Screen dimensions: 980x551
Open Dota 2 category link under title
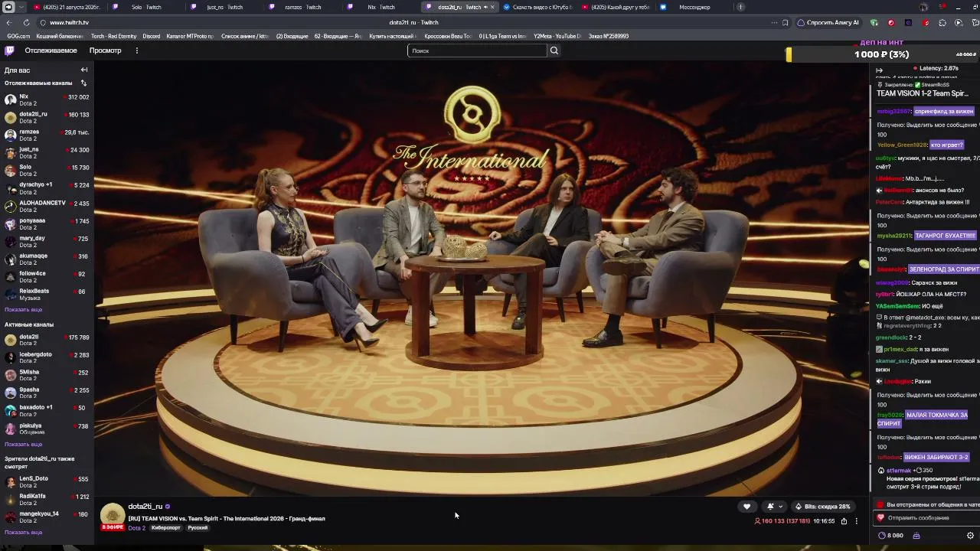[x=136, y=528]
